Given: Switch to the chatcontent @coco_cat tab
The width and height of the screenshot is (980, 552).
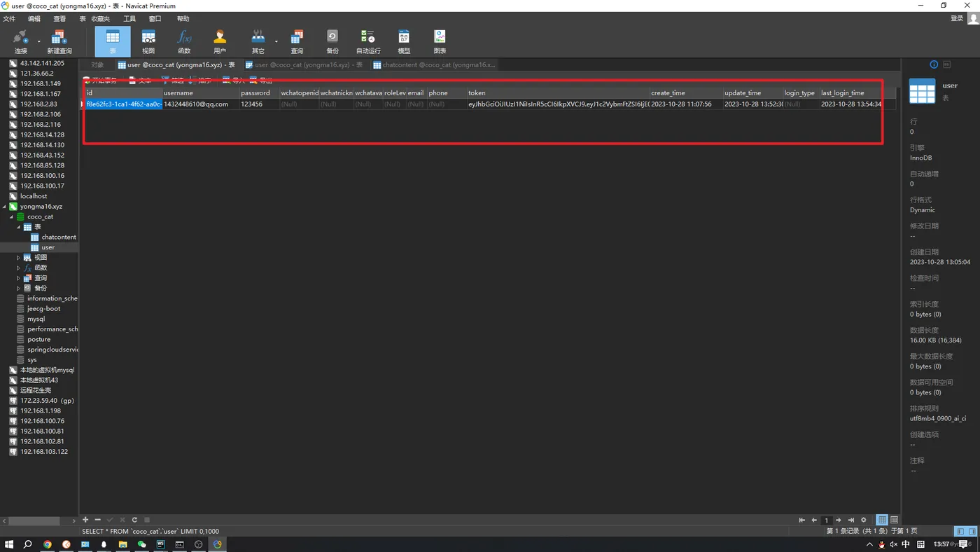Looking at the screenshot, I should [434, 64].
